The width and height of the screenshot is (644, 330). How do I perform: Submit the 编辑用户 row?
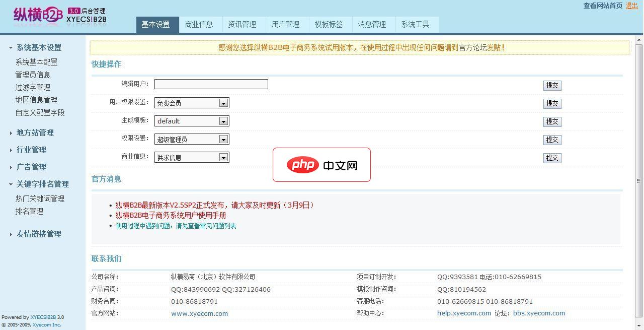tap(552, 86)
